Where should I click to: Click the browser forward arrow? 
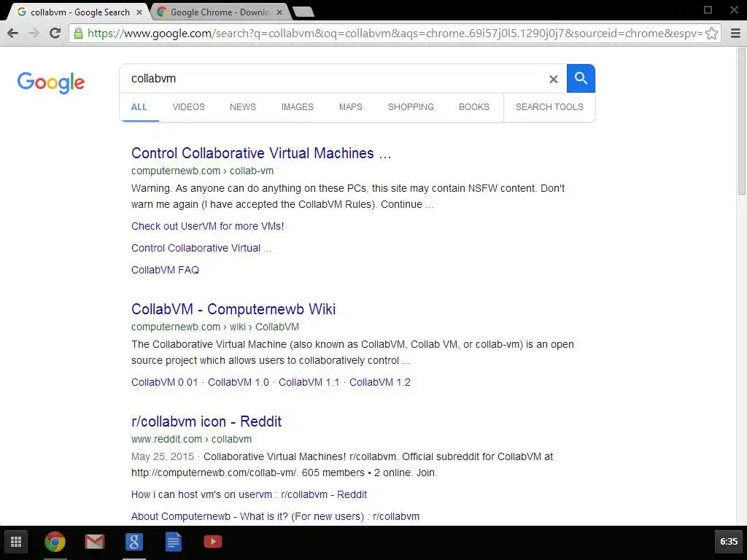(34, 33)
